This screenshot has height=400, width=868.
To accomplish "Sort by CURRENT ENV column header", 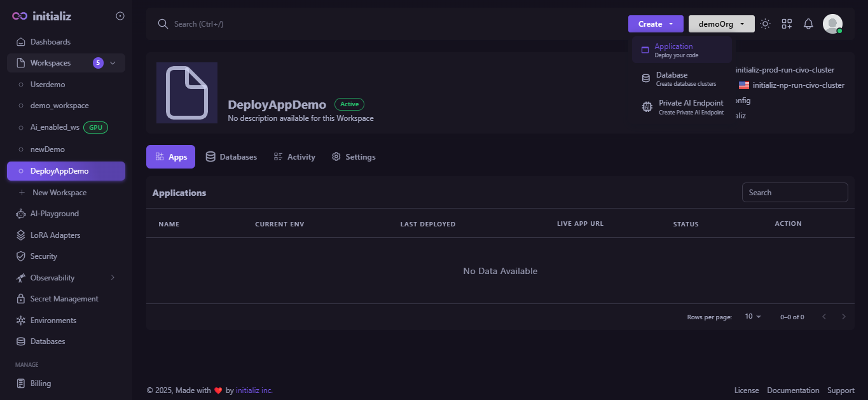I will pyautogui.click(x=280, y=224).
